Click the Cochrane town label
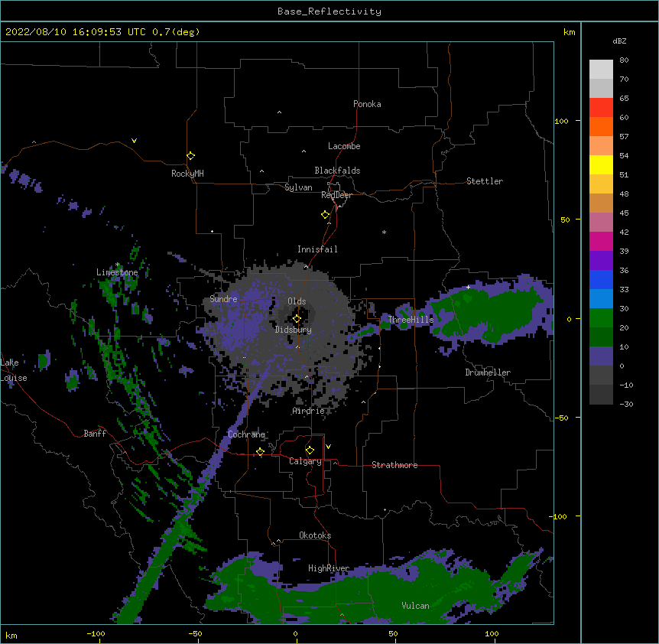Screen dimensions: 659x644 pyautogui.click(x=246, y=434)
